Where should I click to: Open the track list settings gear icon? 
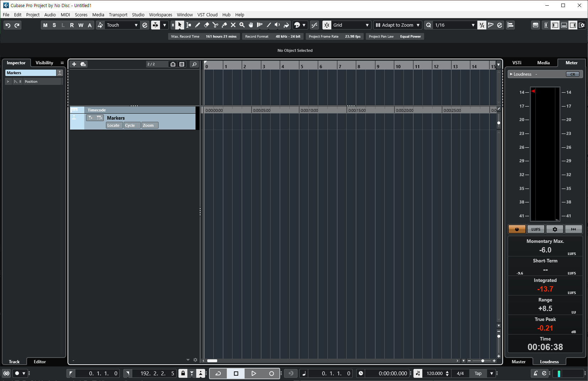(195, 360)
